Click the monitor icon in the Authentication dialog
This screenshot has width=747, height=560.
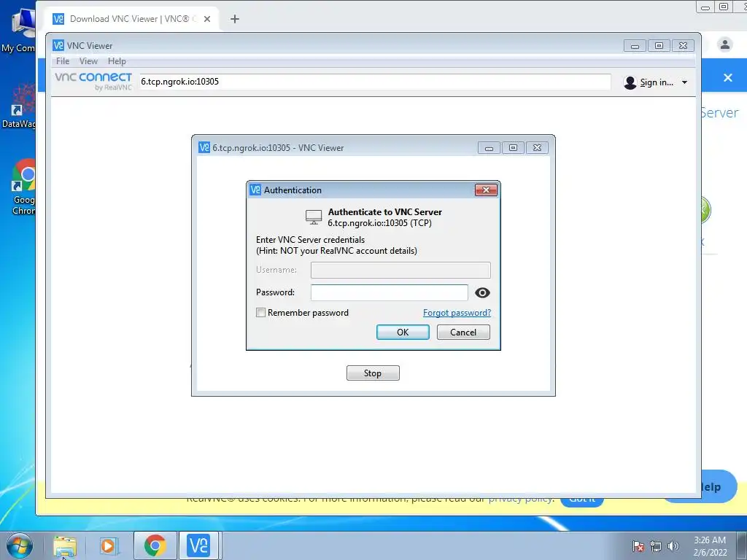tap(314, 217)
